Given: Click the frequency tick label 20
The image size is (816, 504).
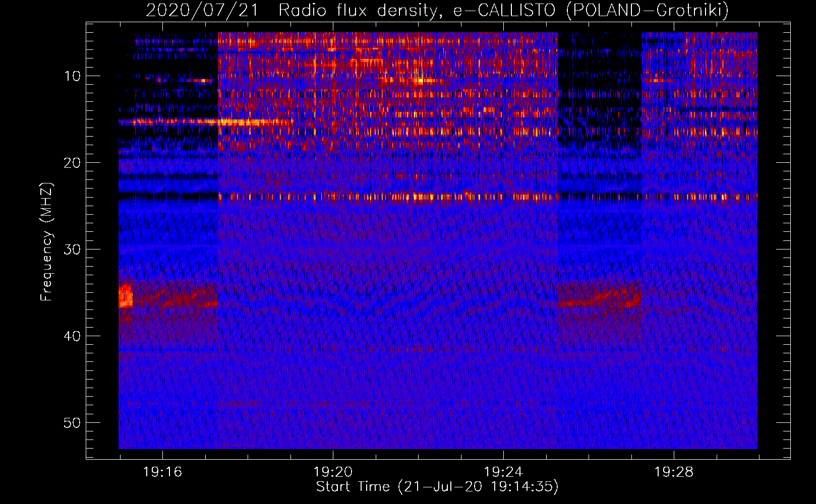Looking at the screenshot, I should 73,163.
